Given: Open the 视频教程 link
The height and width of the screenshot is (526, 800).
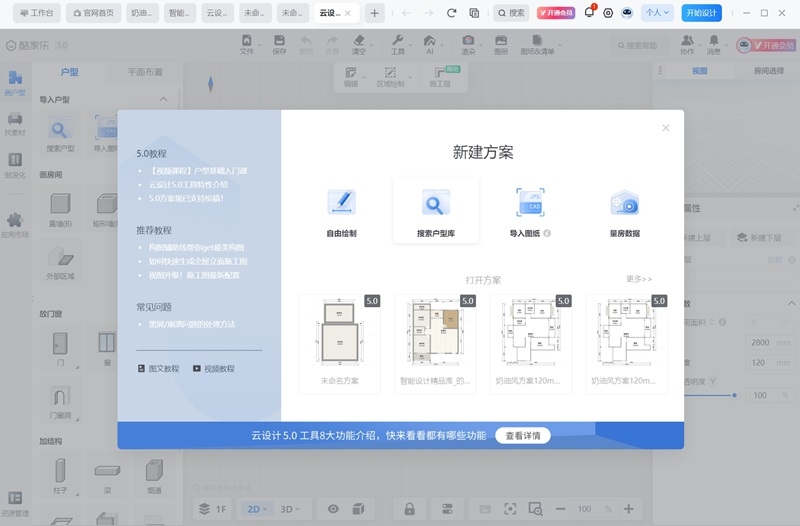Looking at the screenshot, I should (x=214, y=368).
